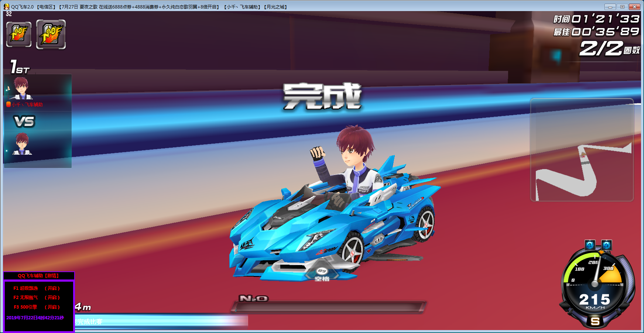The width and height of the screenshot is (644, 333).
Task: Click the N2O nitro gauge bar
Action: [x=329, y=307]
